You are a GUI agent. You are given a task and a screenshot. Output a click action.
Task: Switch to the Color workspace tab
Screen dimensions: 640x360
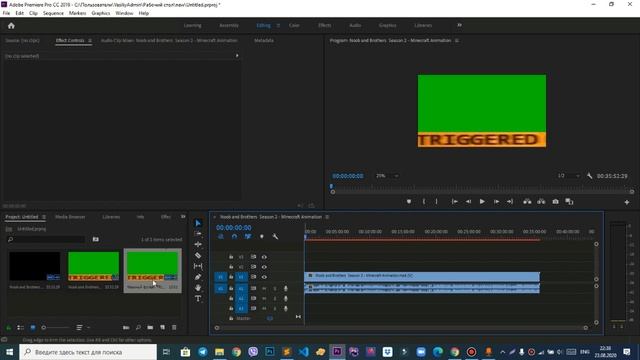pyautogui.click(x=294, y=25)
